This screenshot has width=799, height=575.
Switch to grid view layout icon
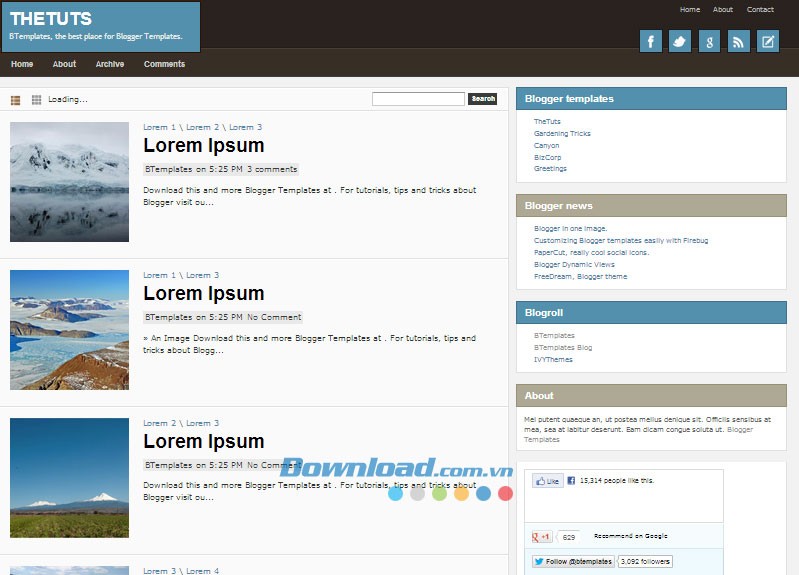coord(36,100)
